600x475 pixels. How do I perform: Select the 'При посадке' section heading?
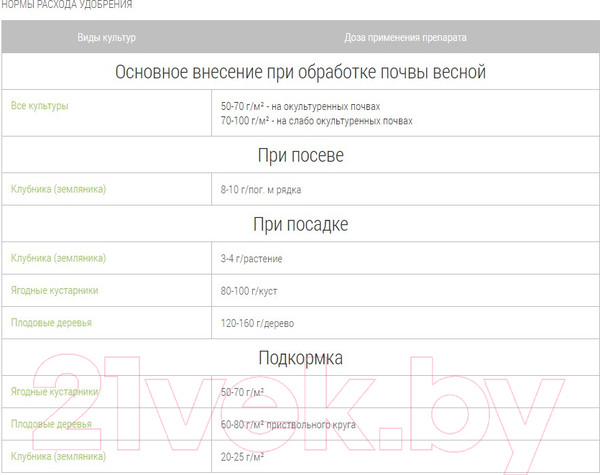[300, 224]
